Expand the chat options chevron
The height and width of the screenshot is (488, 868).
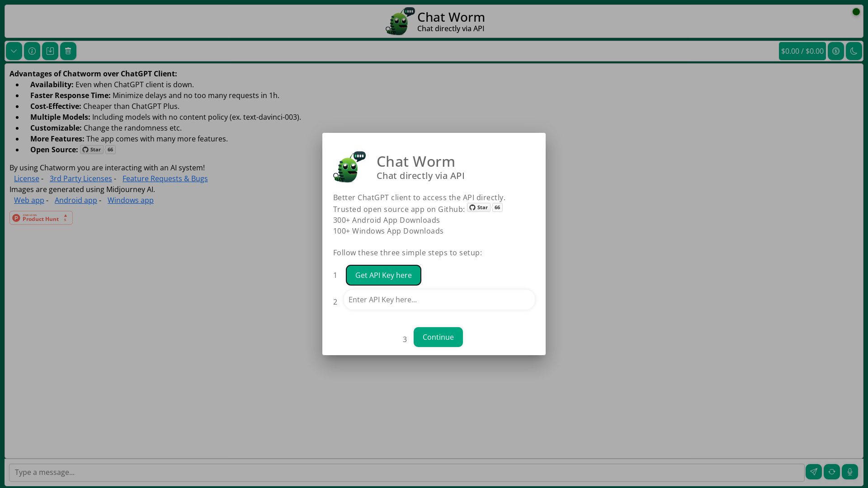coord(14,51)
